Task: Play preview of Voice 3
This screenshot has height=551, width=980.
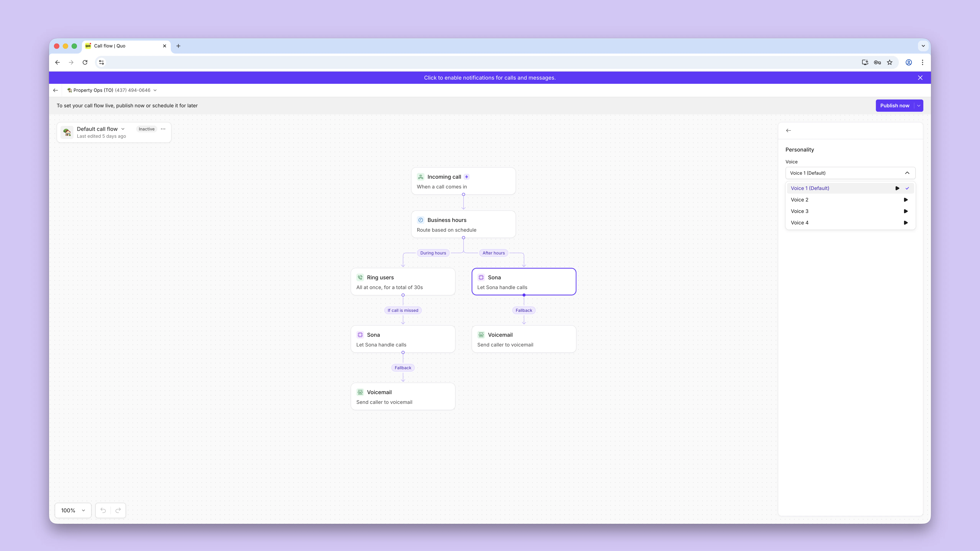Action: point(905,211)
